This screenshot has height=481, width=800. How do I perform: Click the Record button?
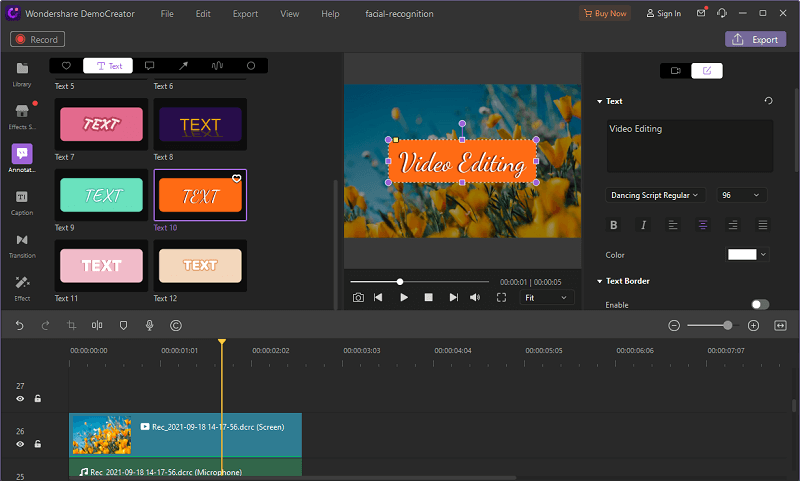click(x=37, y=39)
